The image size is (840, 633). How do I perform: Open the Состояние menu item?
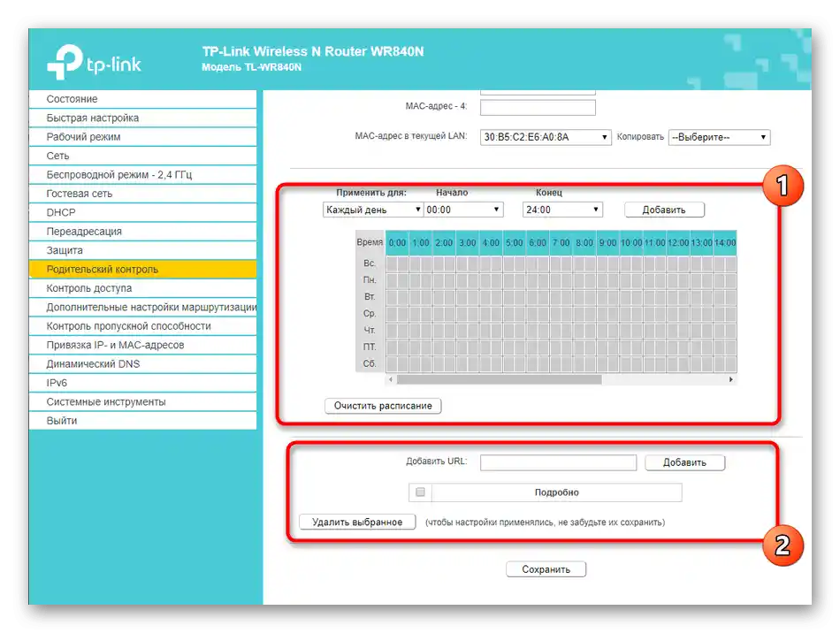click(x=143, y=99)
